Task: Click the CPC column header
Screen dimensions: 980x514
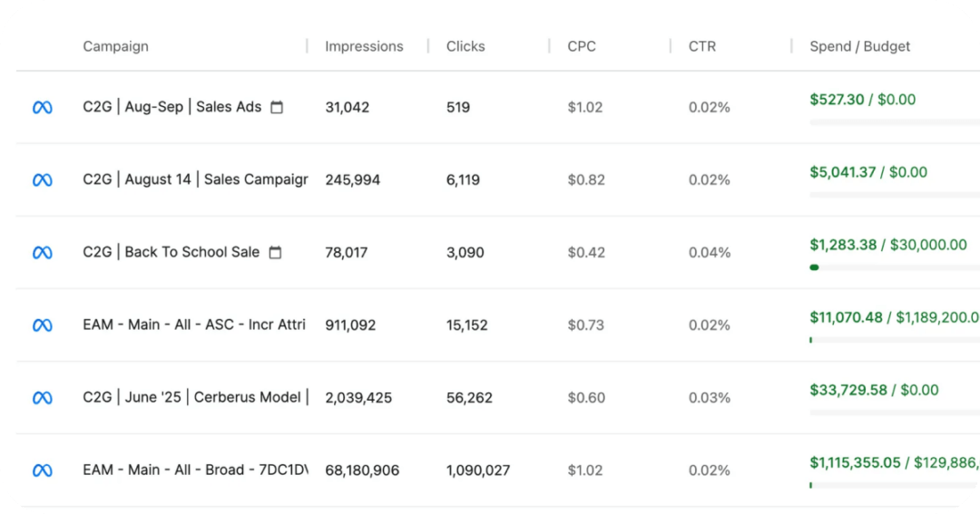Action: click(582, 46)
